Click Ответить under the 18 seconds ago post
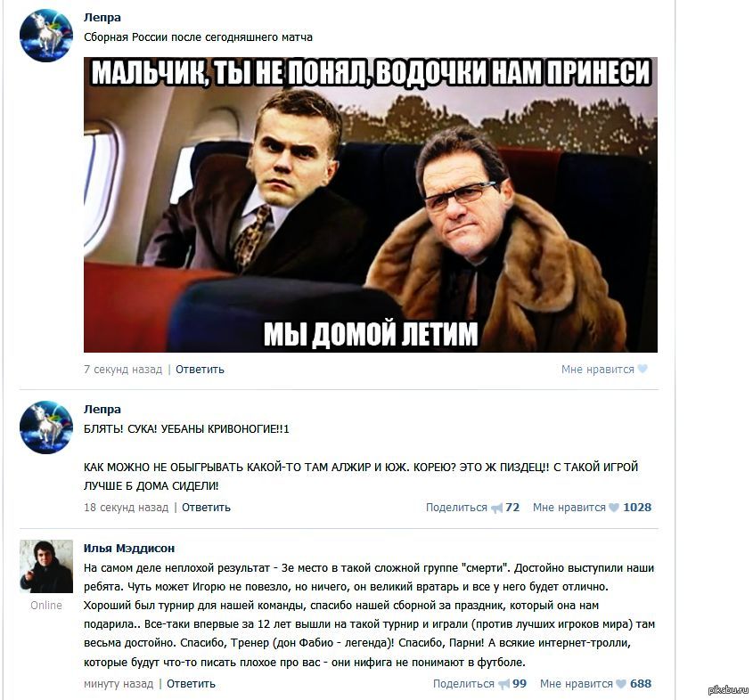Image resolution: width=753 pixels, height=700 pixels. point(206,507)
